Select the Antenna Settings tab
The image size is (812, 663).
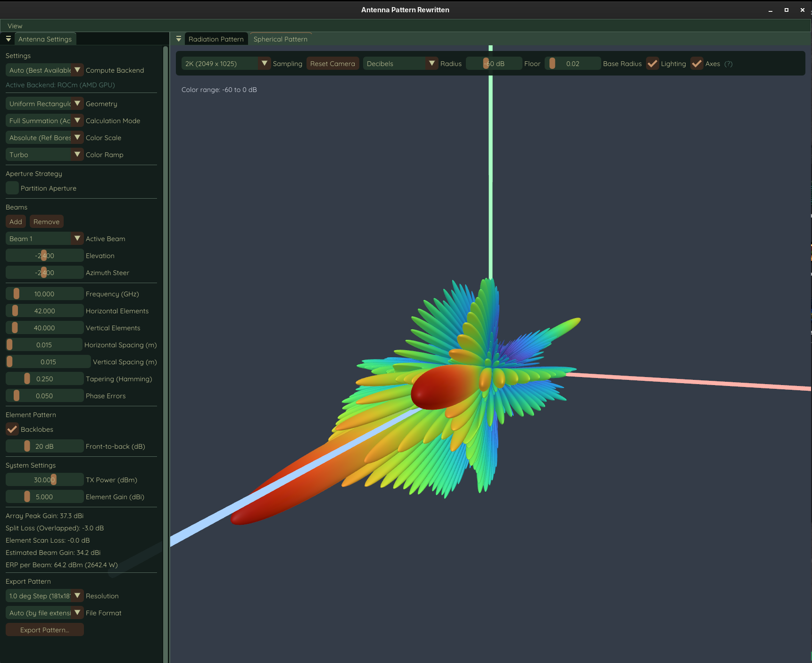click(x=45, y=39)
